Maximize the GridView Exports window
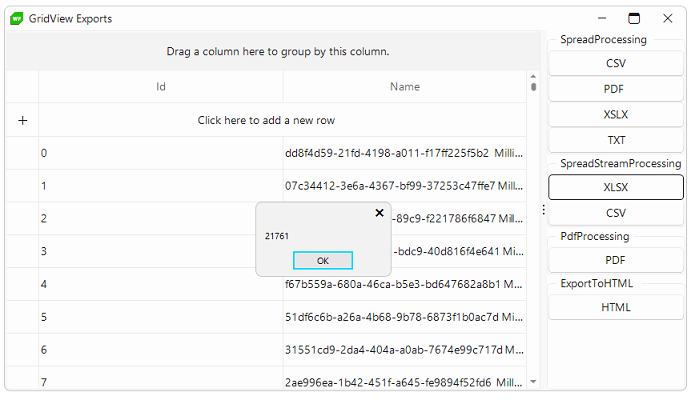This screenshot has height=408, width=699. (634, 18)
